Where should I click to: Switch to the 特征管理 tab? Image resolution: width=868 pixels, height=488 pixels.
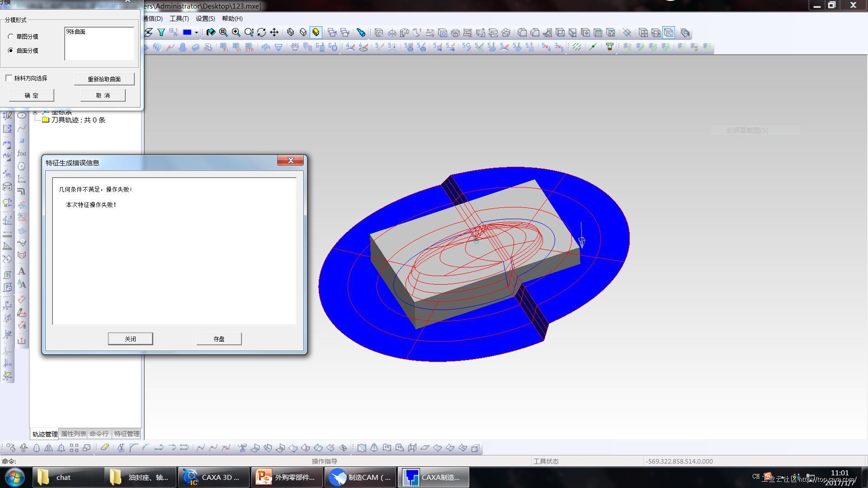click(x=127, y=434)
